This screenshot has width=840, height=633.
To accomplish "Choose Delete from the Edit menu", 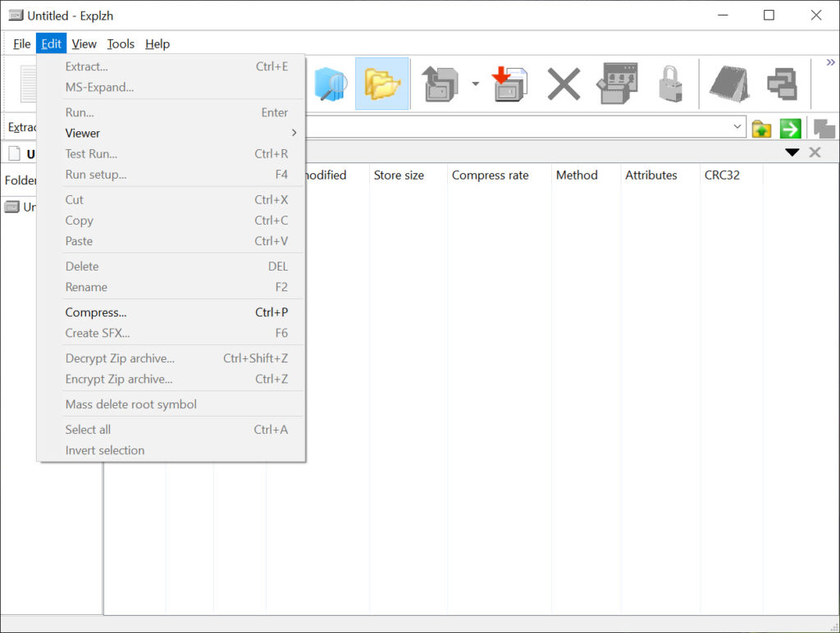I will [171, 266].
